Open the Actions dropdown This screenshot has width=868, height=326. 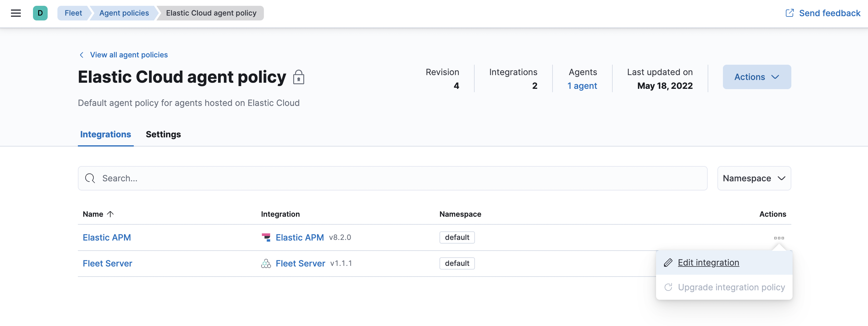[x=757, y=77]
